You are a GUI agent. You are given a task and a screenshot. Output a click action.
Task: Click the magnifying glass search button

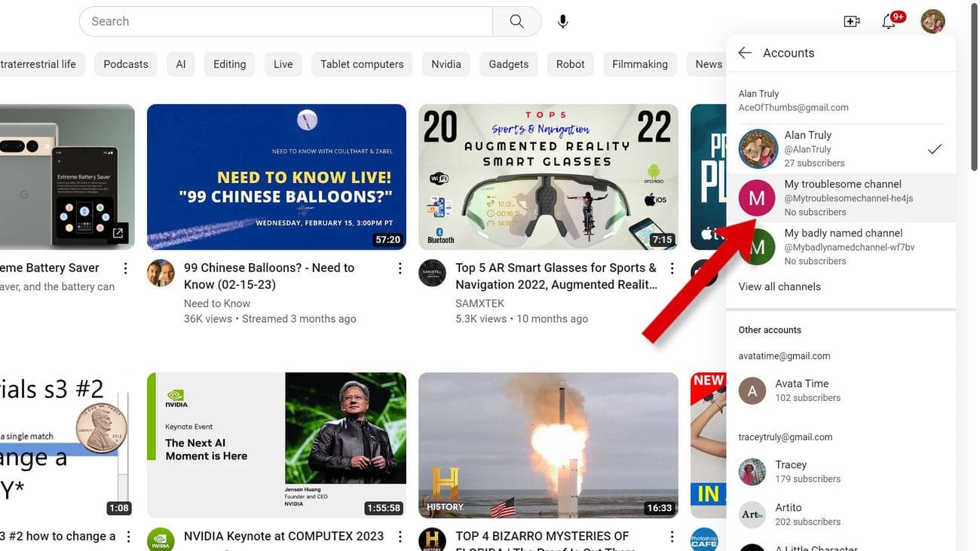[516, 22]
